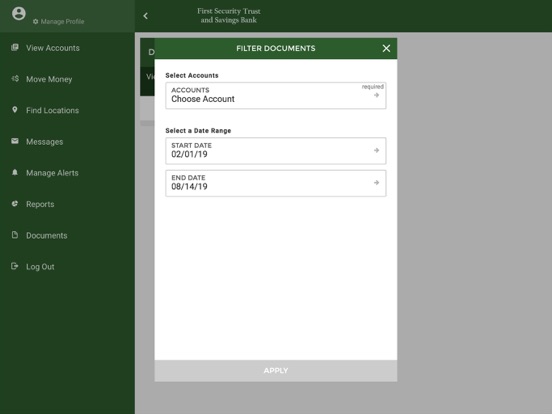552x414 pixels.
Task: Click arrow icon in Accounts field
Action: [x=376, y=95]
